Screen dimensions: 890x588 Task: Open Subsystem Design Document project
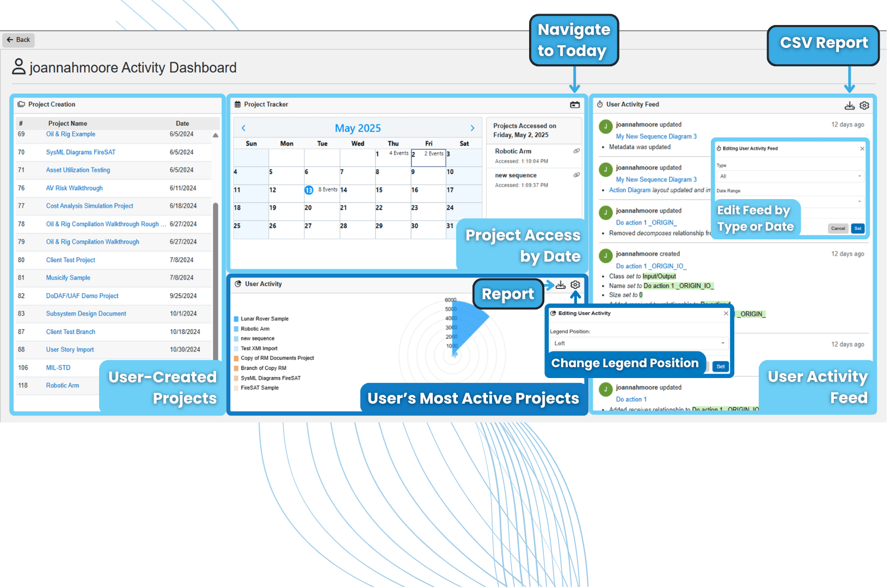86,314
